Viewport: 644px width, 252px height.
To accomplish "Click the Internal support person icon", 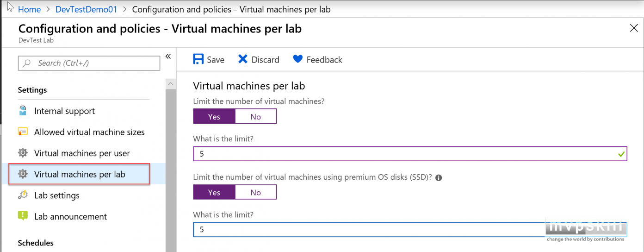I will coord(23,111).
